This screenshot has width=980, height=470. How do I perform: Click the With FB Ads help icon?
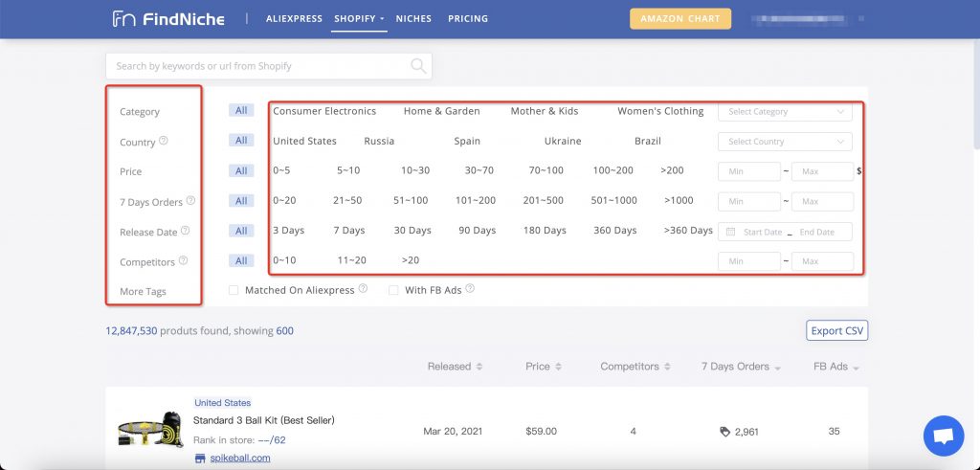click(x=470, y=289)
